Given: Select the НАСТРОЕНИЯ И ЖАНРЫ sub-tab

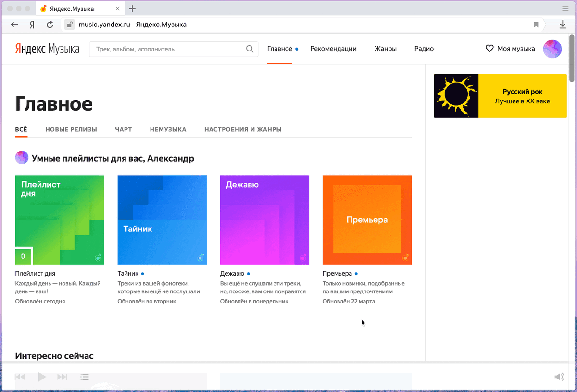Looking at the screenshot, I should pos(243,129).
